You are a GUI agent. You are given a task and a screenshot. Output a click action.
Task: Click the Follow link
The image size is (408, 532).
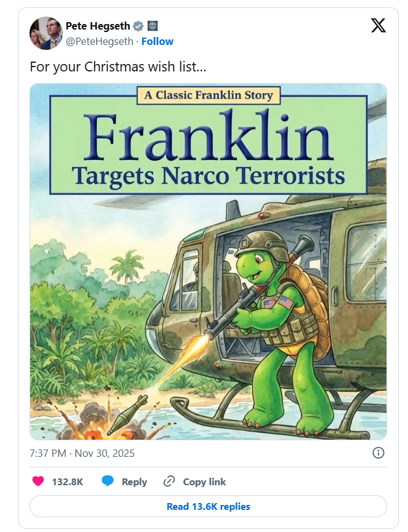point(158,41)
